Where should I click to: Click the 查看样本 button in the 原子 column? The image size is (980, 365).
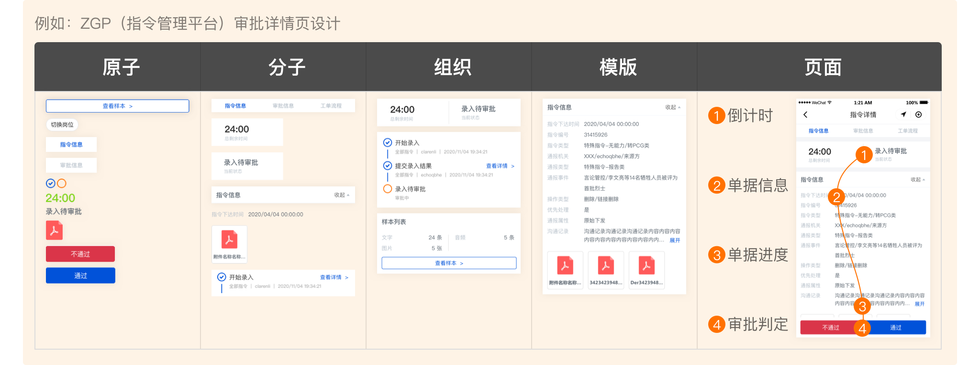(118, 106)
